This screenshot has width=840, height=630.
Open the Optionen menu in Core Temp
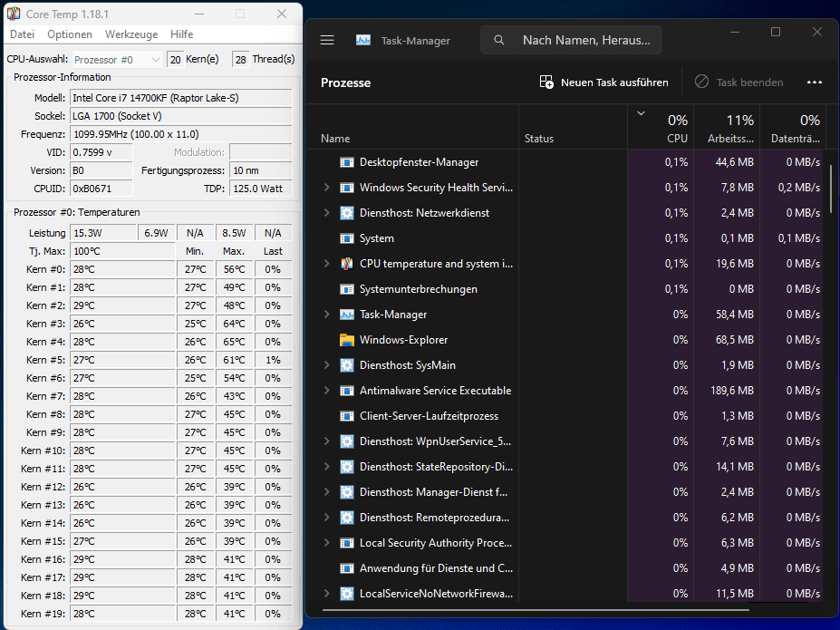point(70,34)
